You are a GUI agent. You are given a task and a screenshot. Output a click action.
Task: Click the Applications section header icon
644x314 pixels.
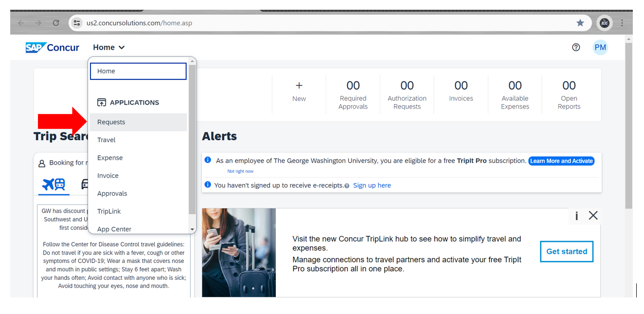(x=102, y=102)
